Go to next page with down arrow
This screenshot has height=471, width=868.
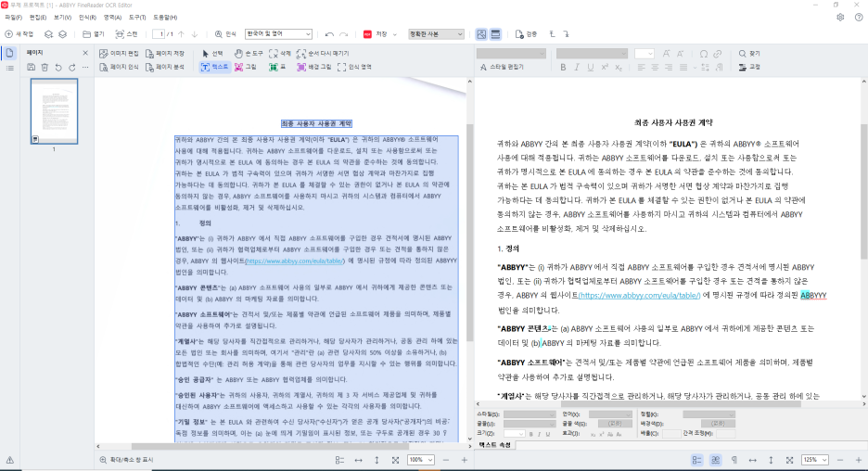point(195,34)
